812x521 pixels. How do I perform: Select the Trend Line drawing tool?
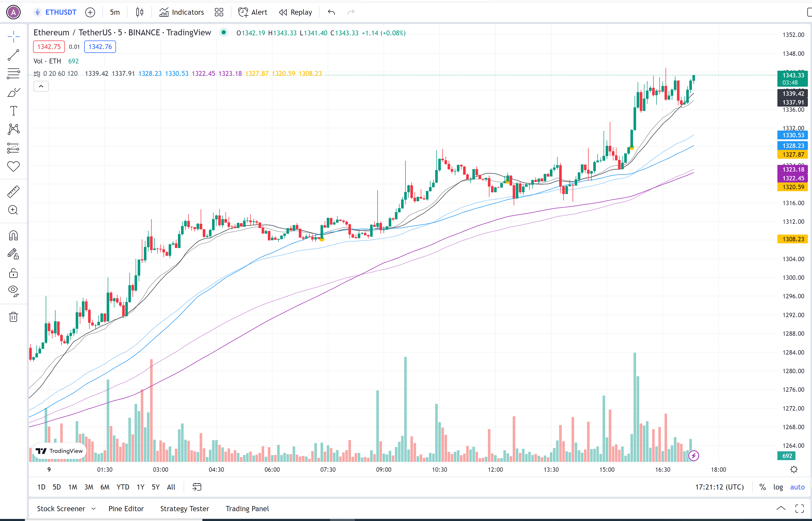click(13, 55)
